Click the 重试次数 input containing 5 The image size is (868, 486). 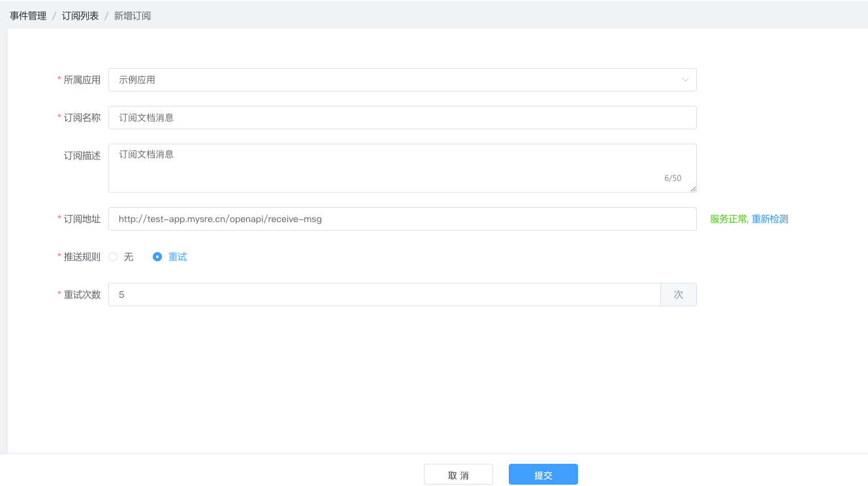tap(384, 295)
